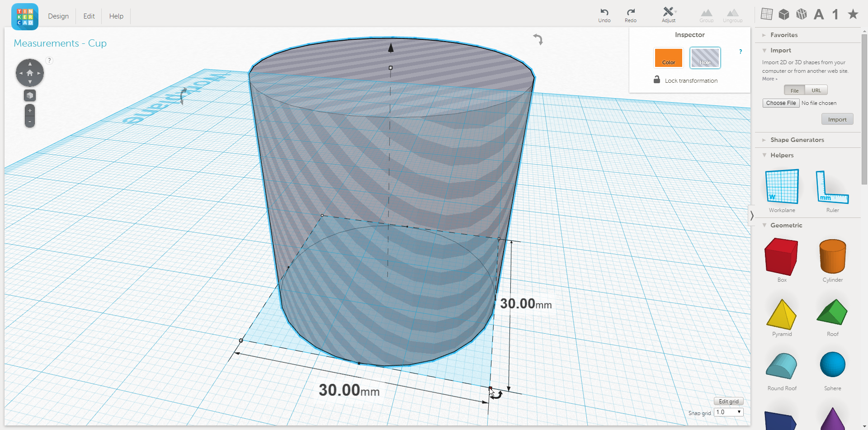Open the Adjust tool
This screenshot has height=430, width=868.
coord(669,15)
